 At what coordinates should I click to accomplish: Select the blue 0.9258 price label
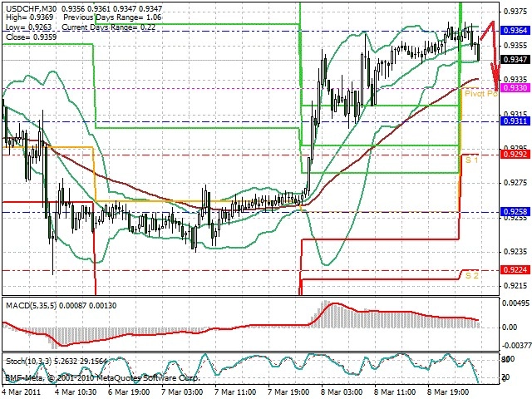(515, 212)
